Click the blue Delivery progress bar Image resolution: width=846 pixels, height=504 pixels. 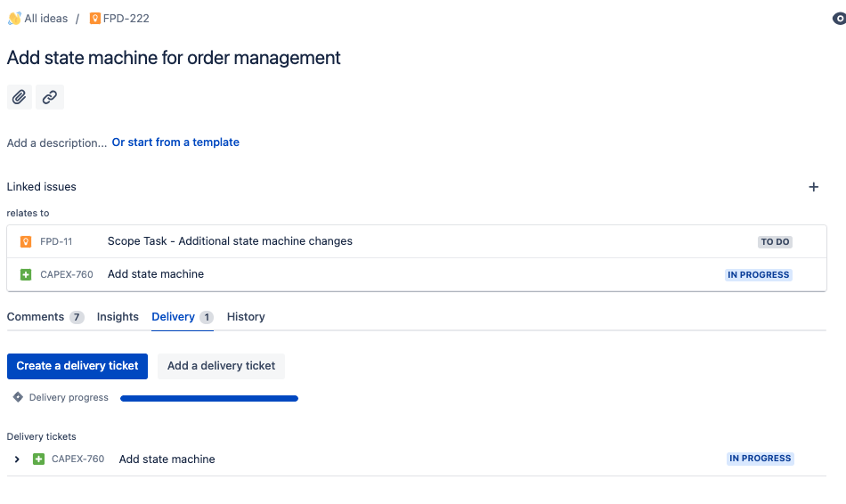pos(209,398)
